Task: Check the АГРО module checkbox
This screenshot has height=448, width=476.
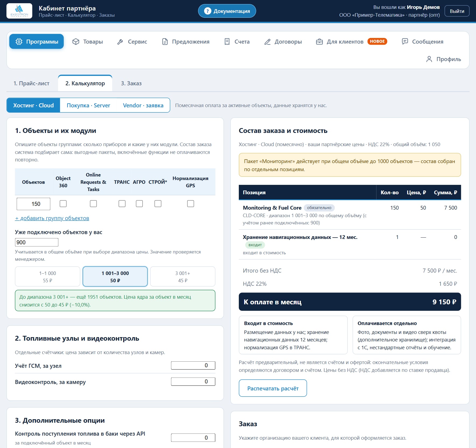Action: tap(139, 204)
